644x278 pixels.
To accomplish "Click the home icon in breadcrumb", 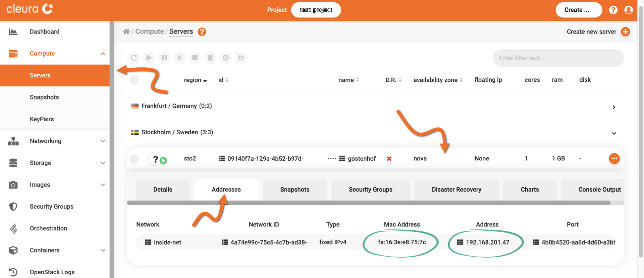I will click(x=126, y=31).
